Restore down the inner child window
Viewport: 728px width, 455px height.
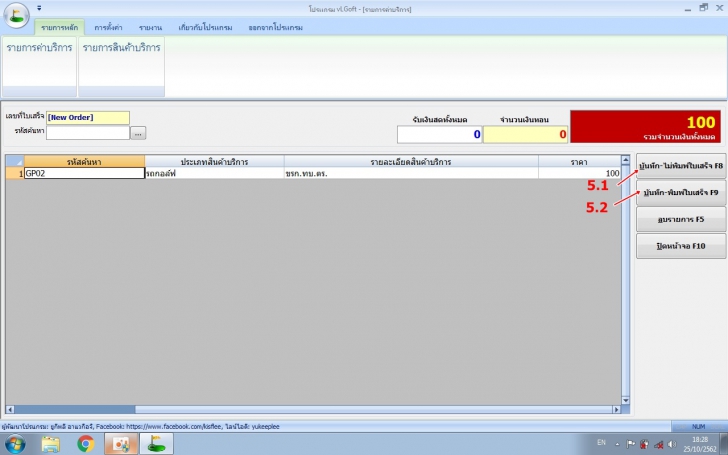tap(704, 7)
